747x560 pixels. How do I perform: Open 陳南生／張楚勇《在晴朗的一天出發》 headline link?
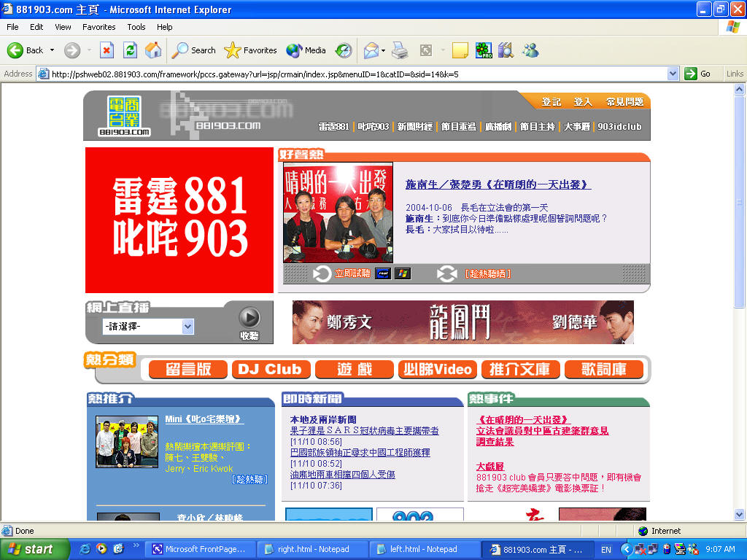(498, 184)
